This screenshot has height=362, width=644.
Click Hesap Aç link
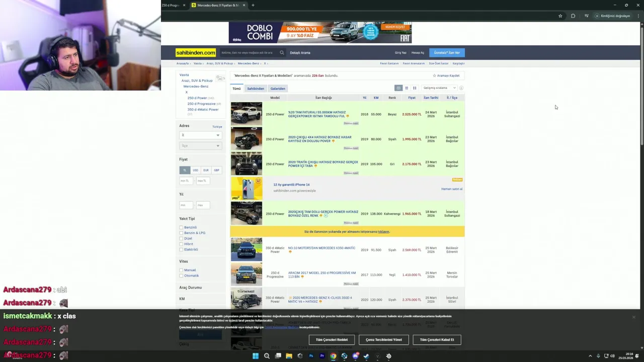pos(418,52)
